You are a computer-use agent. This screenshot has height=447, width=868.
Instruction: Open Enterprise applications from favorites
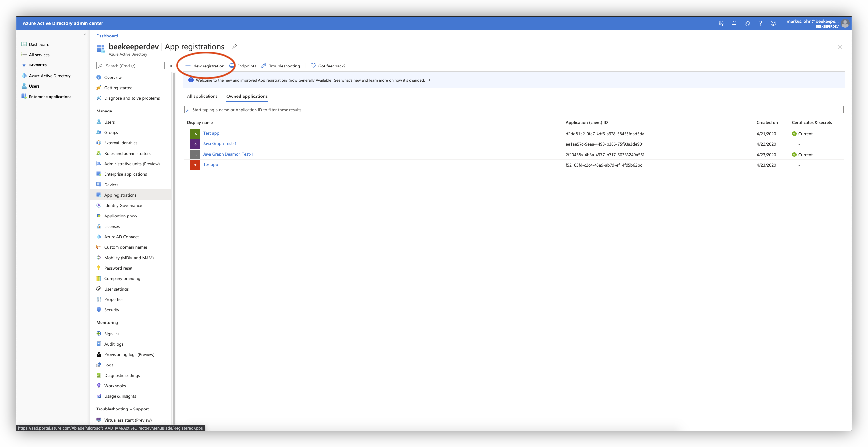coord(50,96)
